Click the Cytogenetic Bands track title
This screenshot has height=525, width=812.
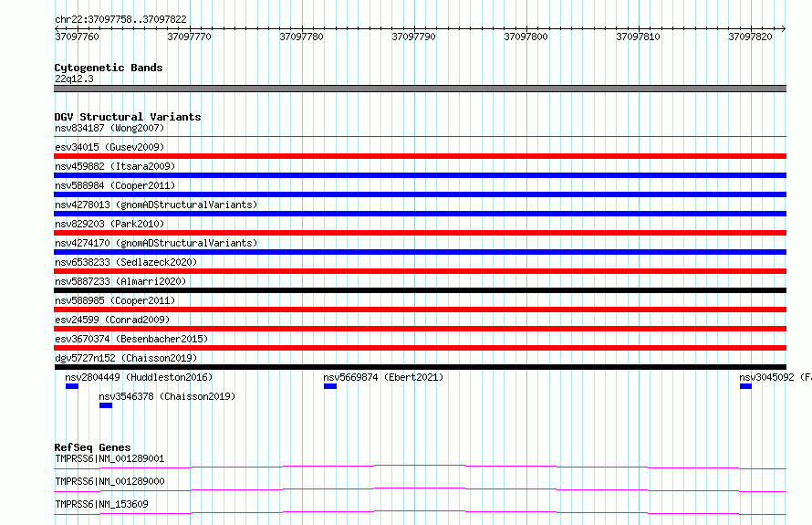(109, 68)
